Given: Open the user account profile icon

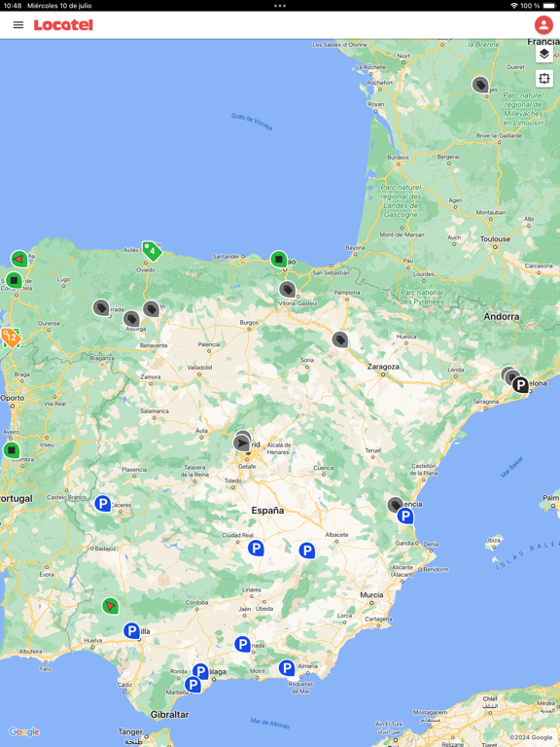Looking at the screenshot, I should click(x=543, y=24).
